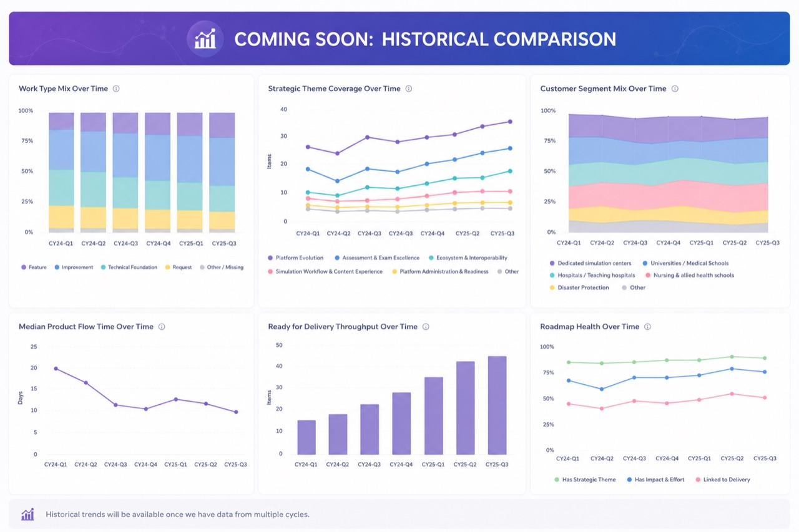Screen dimensions: 799x532
Task: Toggle the Improvement legend item
Action: coord(73,267)
